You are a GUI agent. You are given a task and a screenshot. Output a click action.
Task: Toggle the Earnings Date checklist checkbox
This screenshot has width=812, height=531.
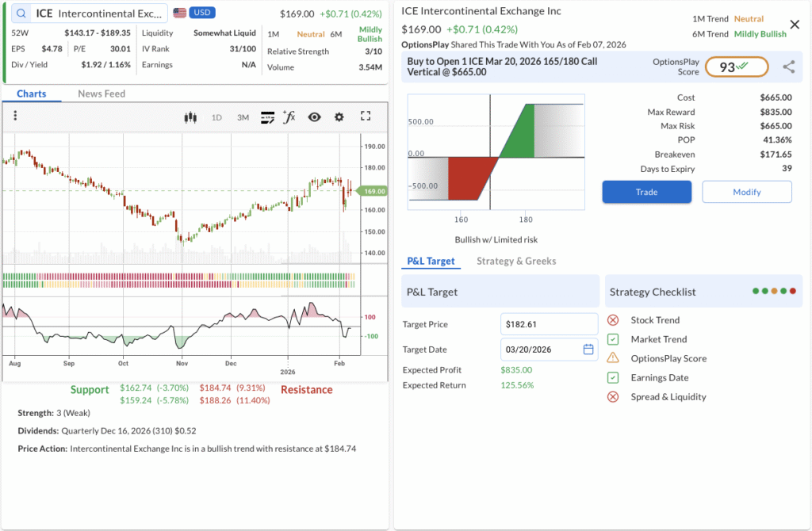613,378
